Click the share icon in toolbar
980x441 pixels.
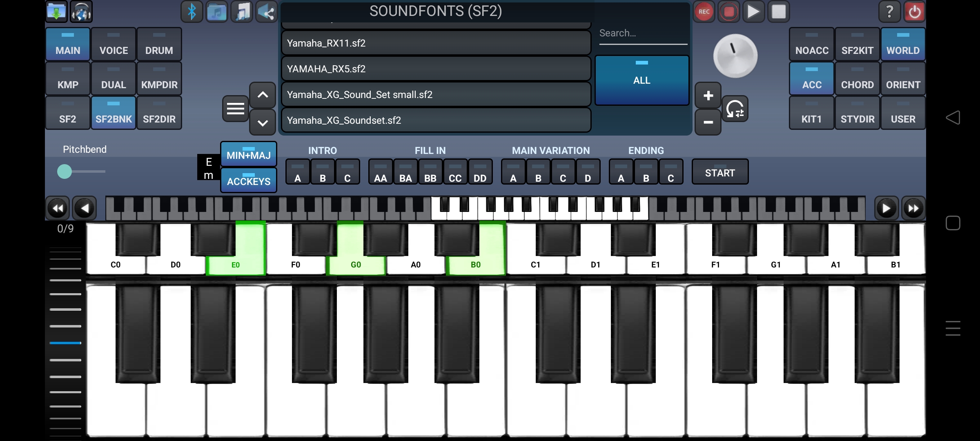click(x=267, y=12)
